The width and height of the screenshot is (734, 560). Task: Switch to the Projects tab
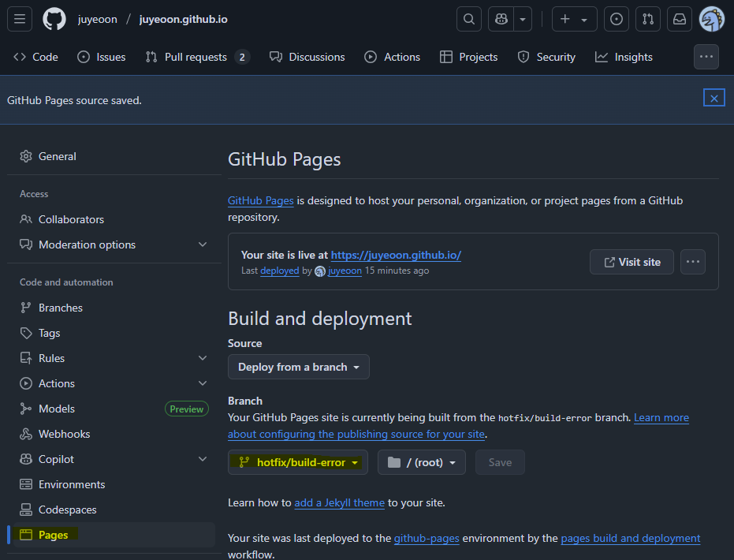469,57
